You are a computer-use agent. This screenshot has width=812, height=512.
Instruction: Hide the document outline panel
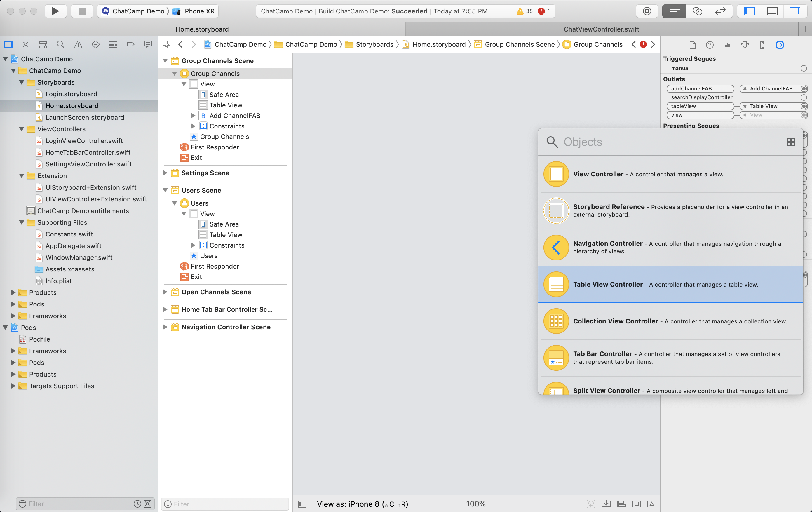click(x=302, y=504)
